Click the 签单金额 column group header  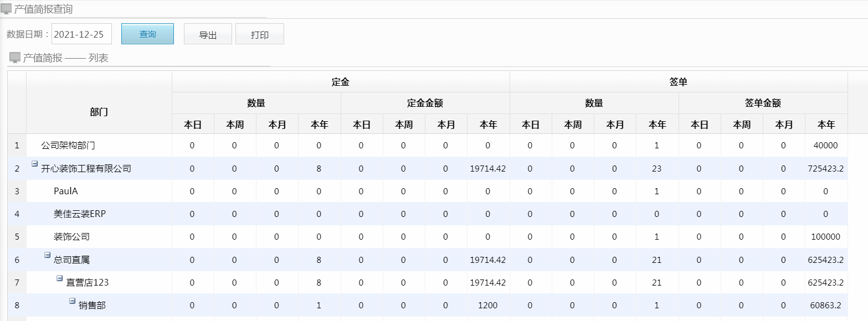point(763,103)
